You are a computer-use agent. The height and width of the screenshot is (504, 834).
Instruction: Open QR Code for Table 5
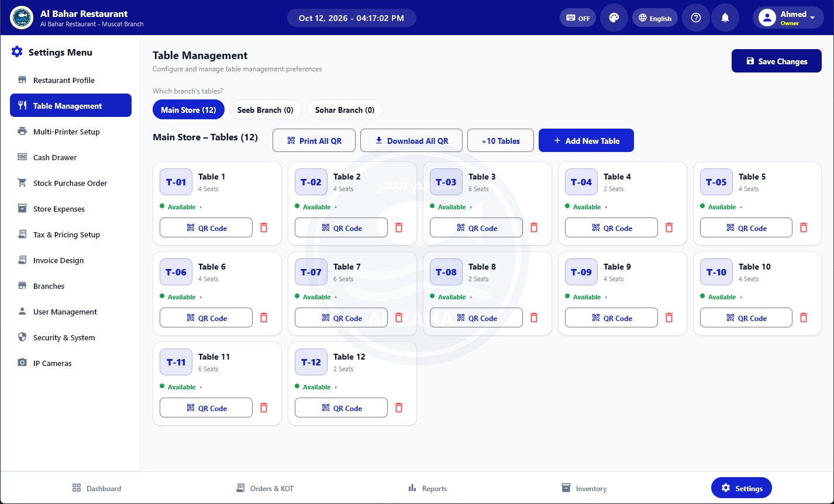click(x=746, y=227)
